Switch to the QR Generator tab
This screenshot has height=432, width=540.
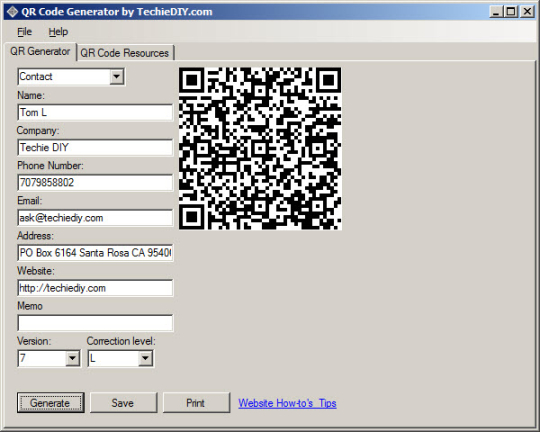click(40, 51)
